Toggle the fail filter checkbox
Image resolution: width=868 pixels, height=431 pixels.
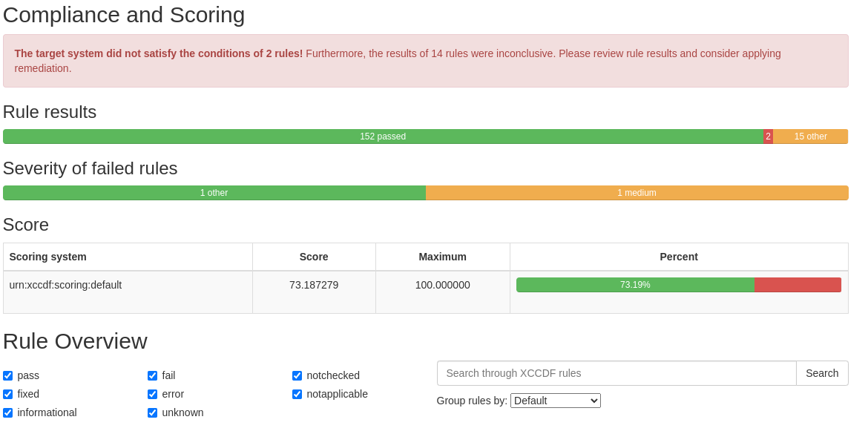(x=152, y=375)
